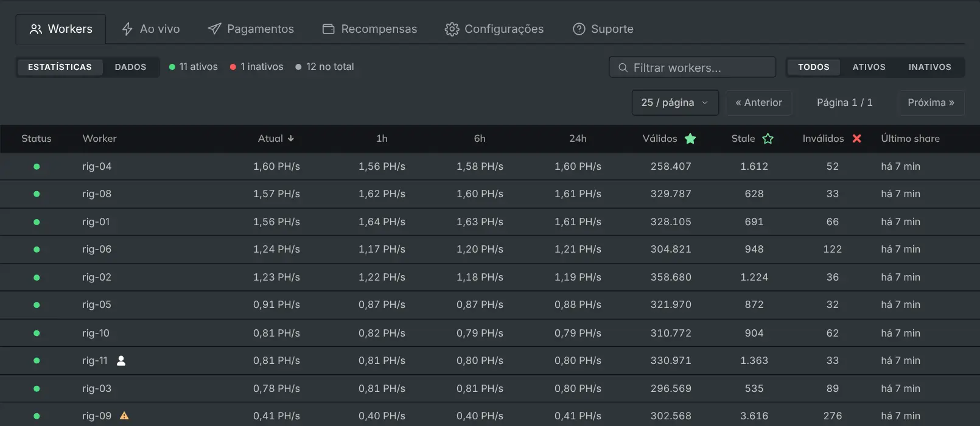
Task: Click the red X Inválidos icon
Action: point(857,139)
